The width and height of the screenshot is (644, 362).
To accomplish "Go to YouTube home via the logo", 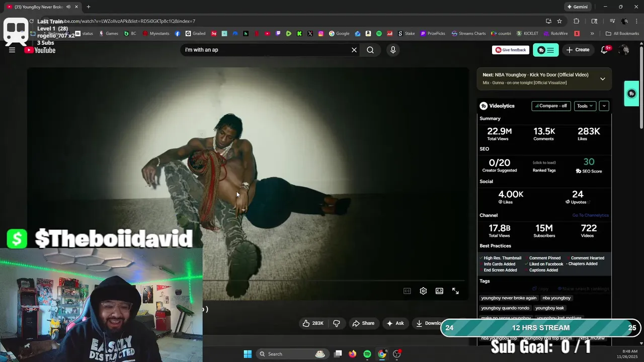I will [x=40, y=50].
